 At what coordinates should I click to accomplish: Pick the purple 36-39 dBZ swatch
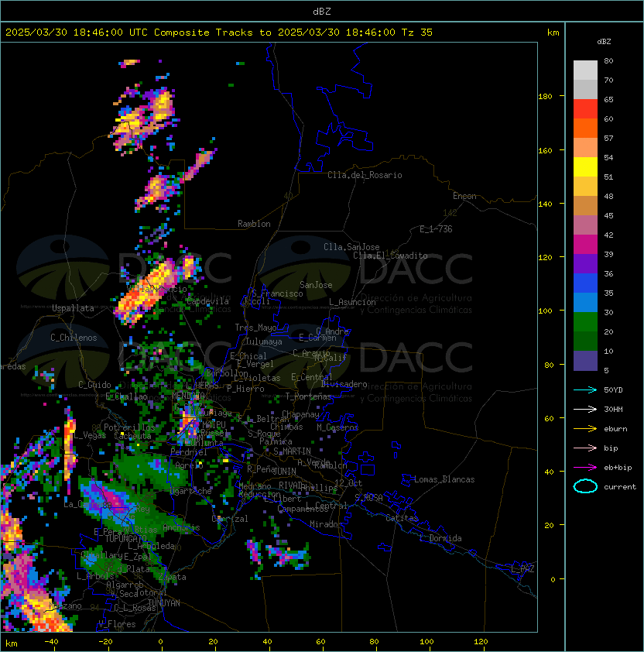[x=585, y=264]
